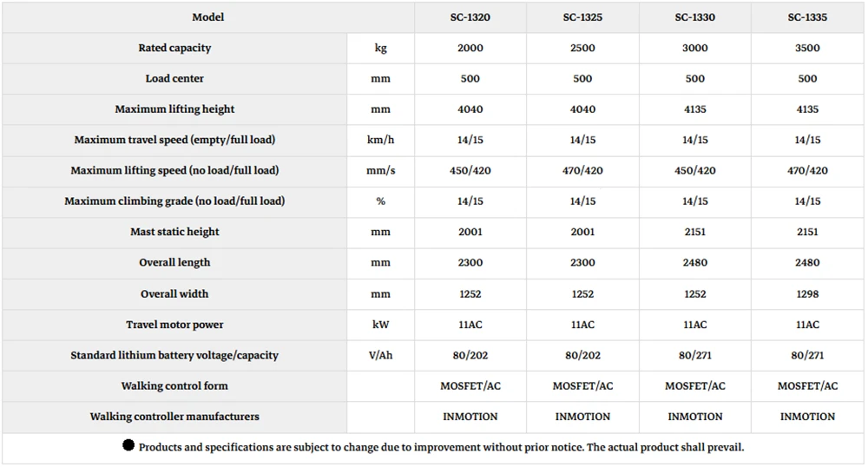Click the Overall length row label
This screenshot has height=467, width=868.
[174, 263]
